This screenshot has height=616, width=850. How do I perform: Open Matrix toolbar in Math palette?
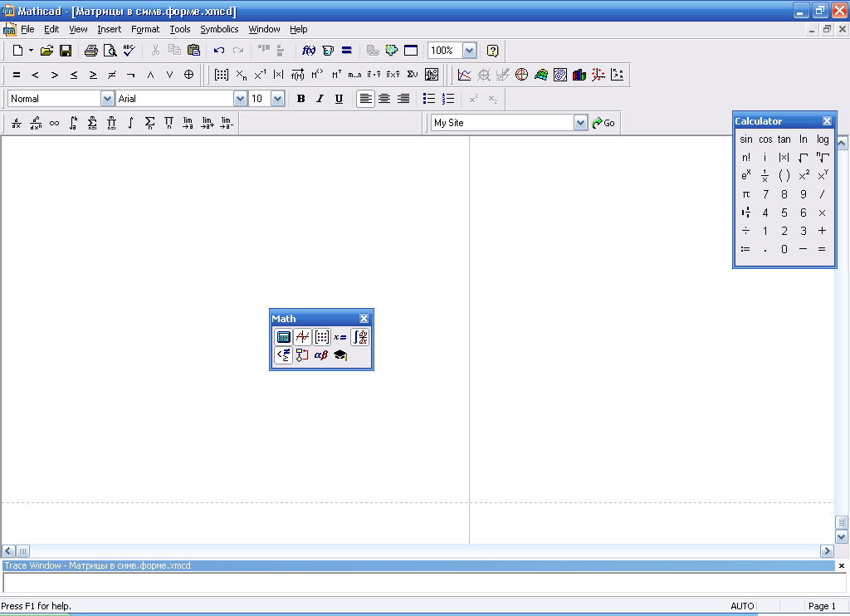pyautogui.click(x=321, y=337)
